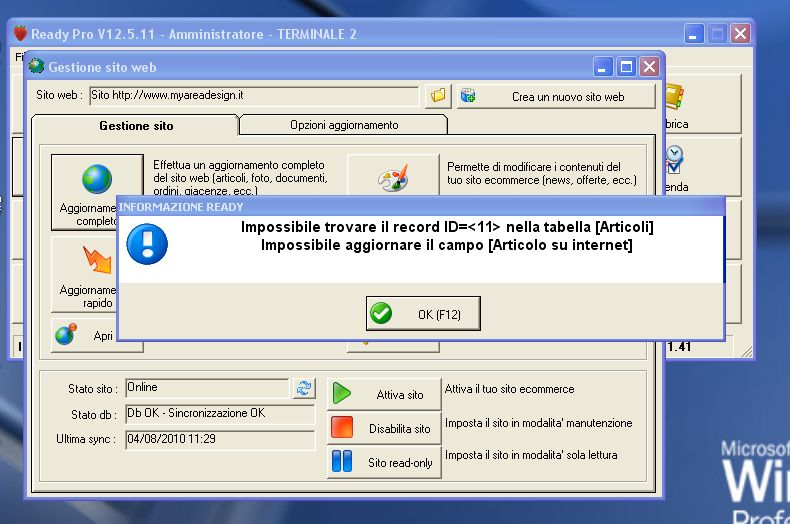Screen dimensions: 790x524
Task: Click the 'Impossibile aggiornare il campo' message line
Action: (446, 245)
